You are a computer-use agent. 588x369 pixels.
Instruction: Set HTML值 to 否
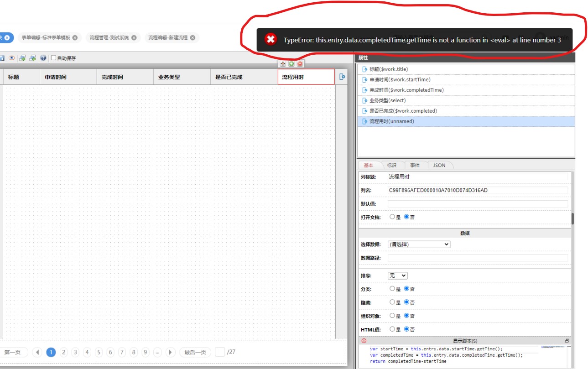pos(406,329)
